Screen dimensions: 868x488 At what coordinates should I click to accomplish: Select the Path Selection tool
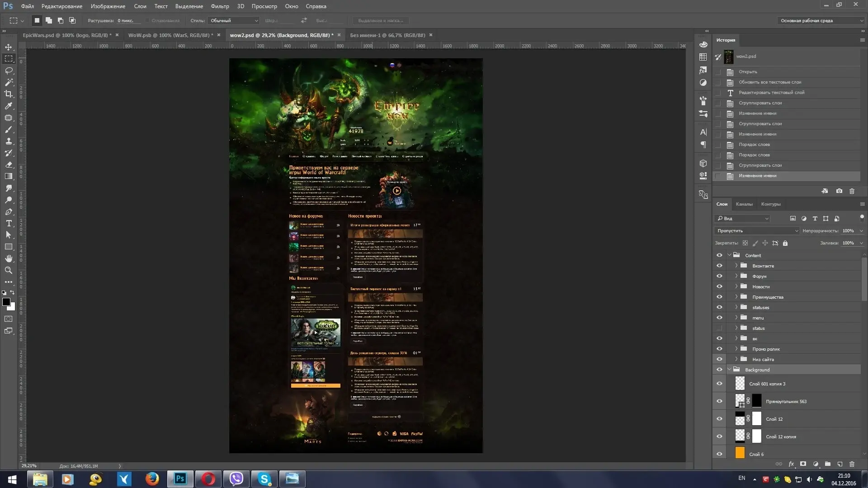click(9, 235)
